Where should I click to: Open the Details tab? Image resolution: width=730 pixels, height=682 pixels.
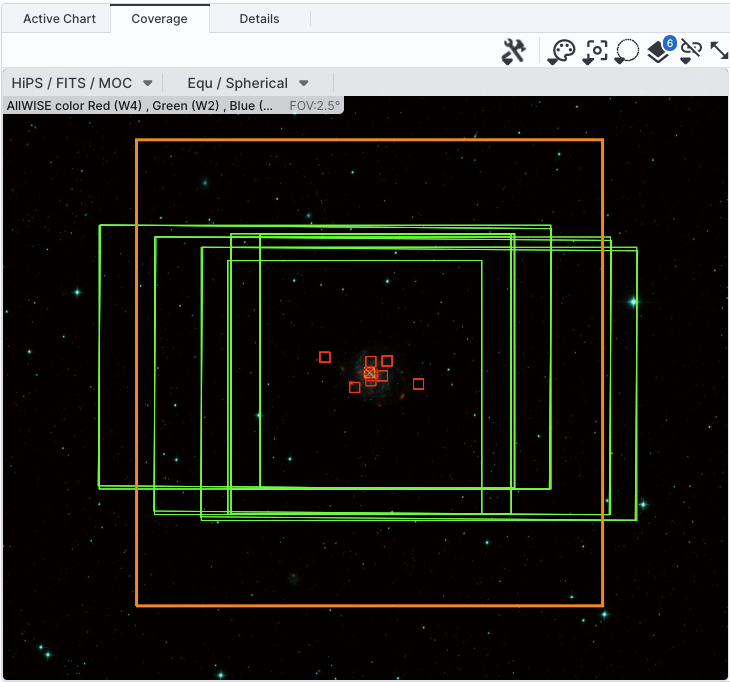[x=259, y=19]
